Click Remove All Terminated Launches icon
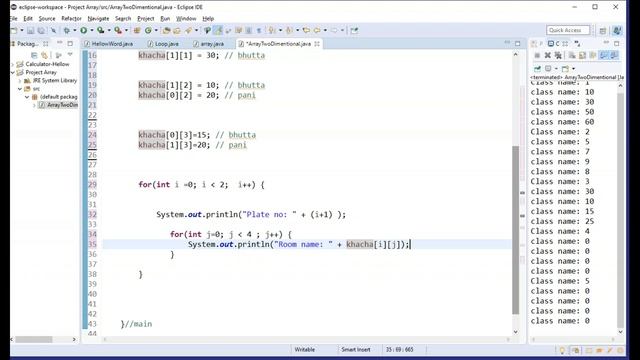This screenshot has height=360, width=640. tap(558, 56)
